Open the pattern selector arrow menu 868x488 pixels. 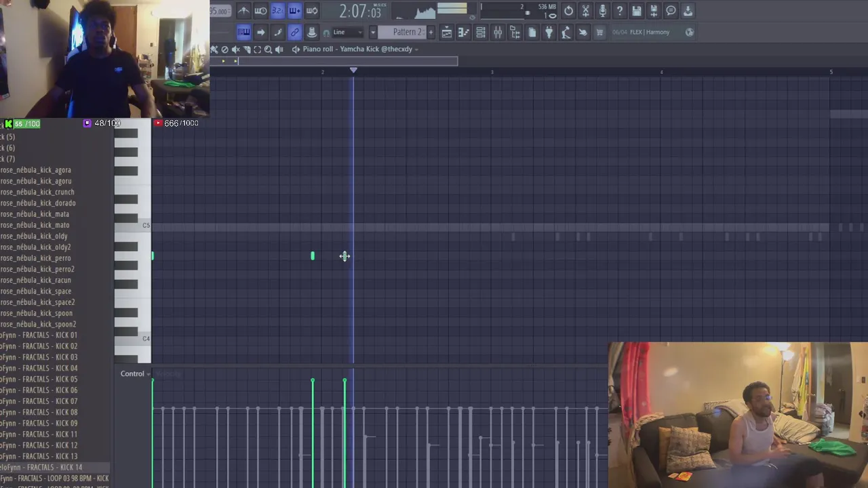point(372,32)
